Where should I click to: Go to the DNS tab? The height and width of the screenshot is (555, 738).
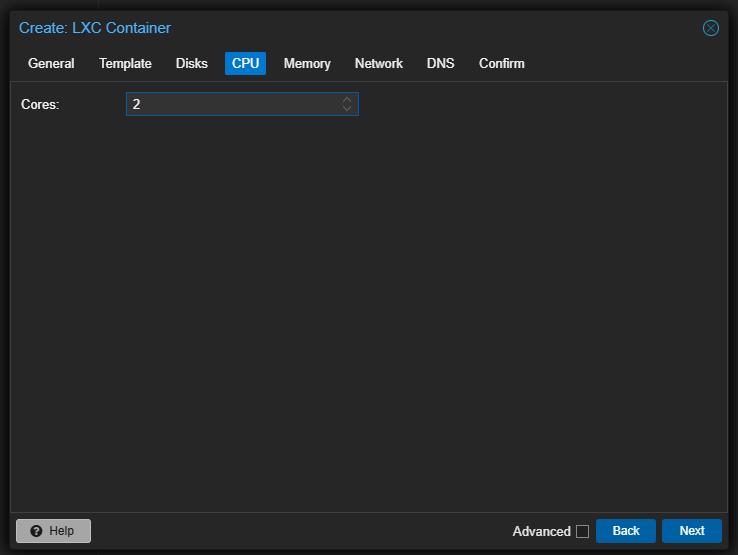point(440,63)
